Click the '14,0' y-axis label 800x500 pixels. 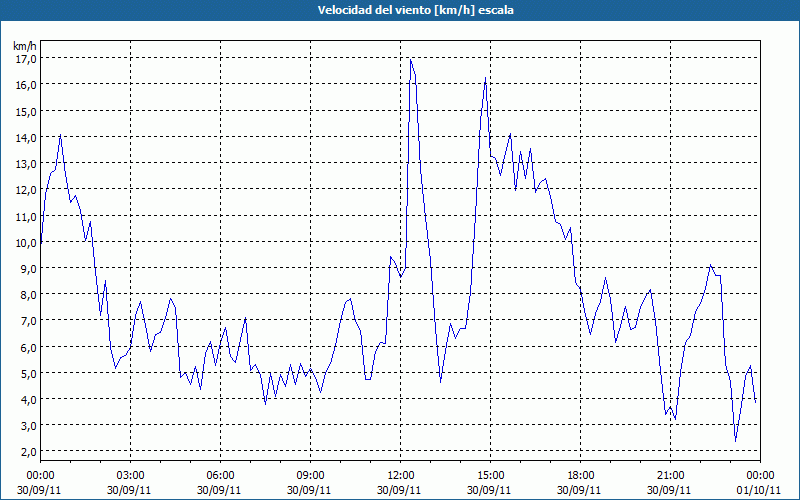point(26,138)
